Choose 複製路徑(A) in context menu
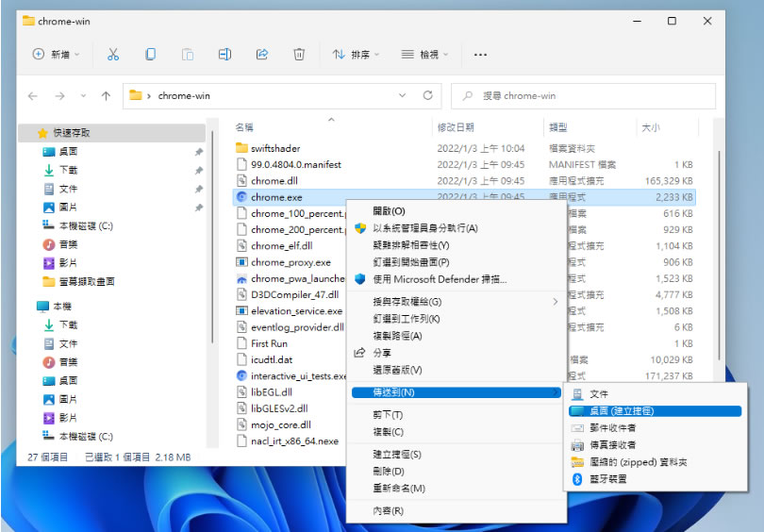The height and width of the screenshot is (532, 764). pos(457,336)
